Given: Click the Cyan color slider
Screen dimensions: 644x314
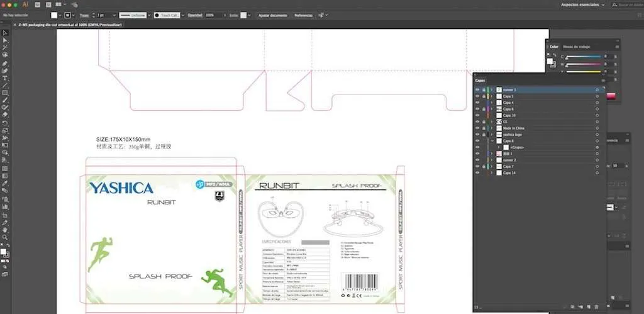Looking at the screenshot, I should click(583, 57).
